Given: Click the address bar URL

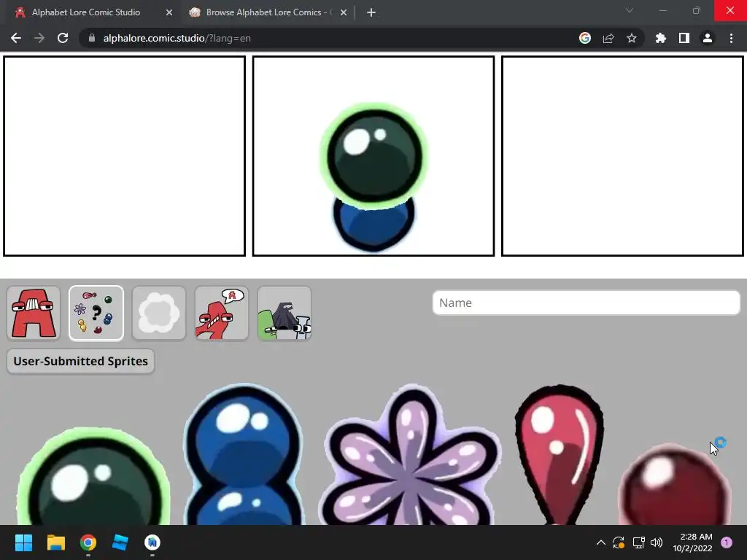Looking at the screenshot, I should (177, 38).
